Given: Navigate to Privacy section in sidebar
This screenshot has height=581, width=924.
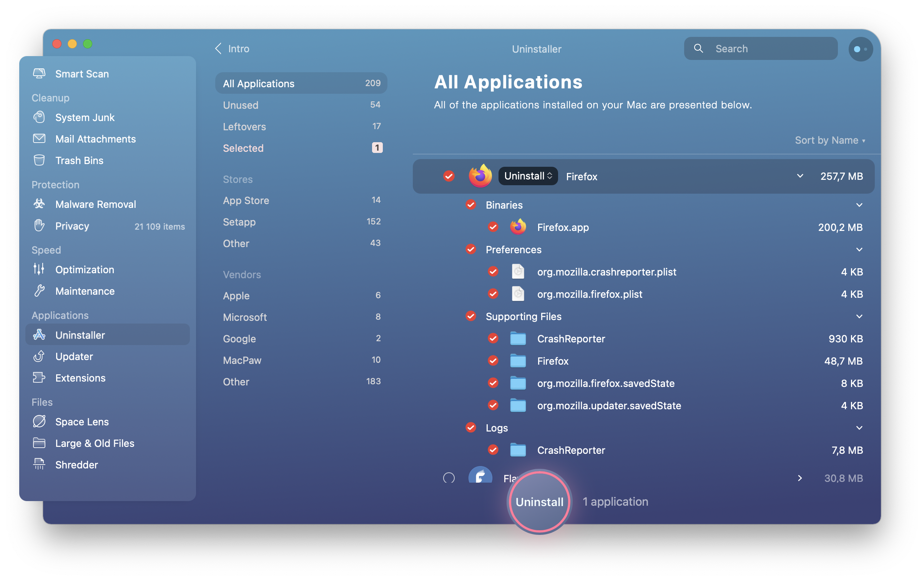Looking at the screenshot, I should (71, 226).
